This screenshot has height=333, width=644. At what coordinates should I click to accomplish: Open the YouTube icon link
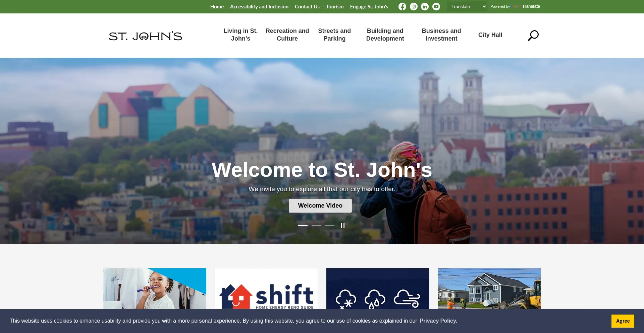pyautogui.click(x=436, y=7)
